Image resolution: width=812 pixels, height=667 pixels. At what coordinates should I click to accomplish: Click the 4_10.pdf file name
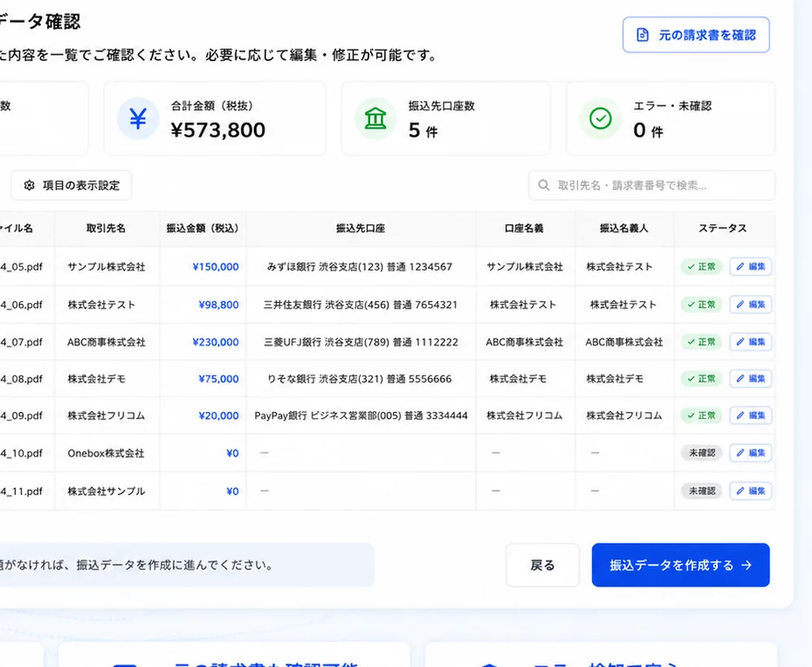pos(21,453)
